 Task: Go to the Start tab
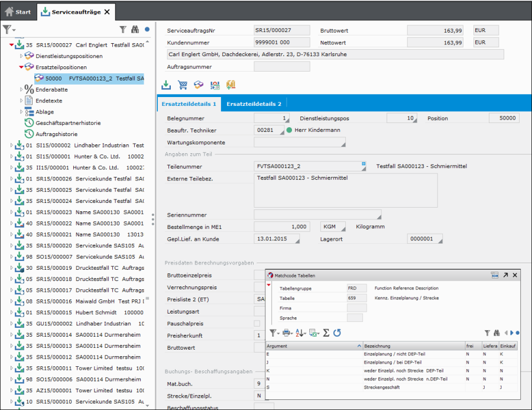tap(18, 11)
